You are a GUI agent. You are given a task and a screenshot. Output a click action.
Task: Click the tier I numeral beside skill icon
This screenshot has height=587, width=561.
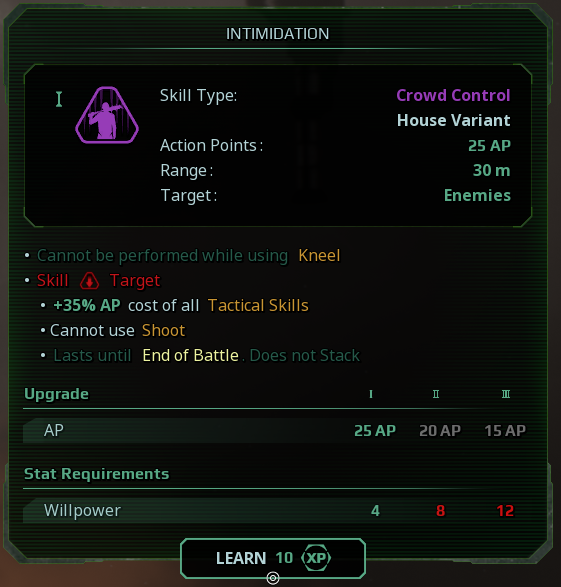[59, 99]
